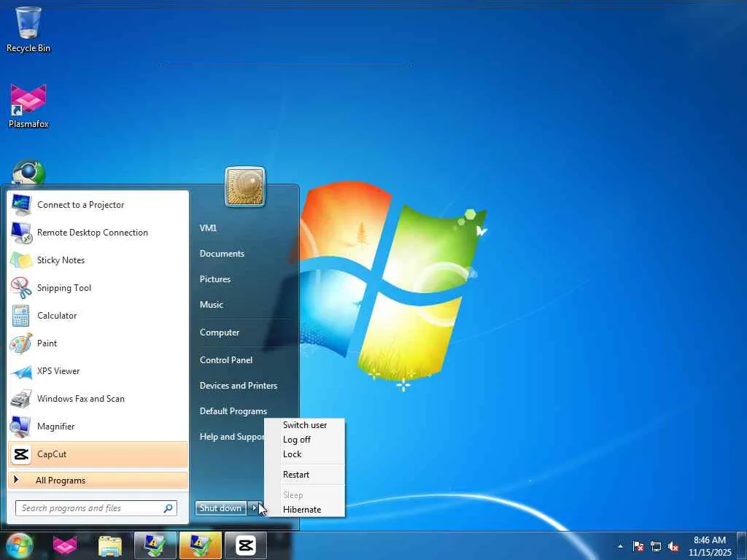Open Plasmafox from the taskbar

65,545
